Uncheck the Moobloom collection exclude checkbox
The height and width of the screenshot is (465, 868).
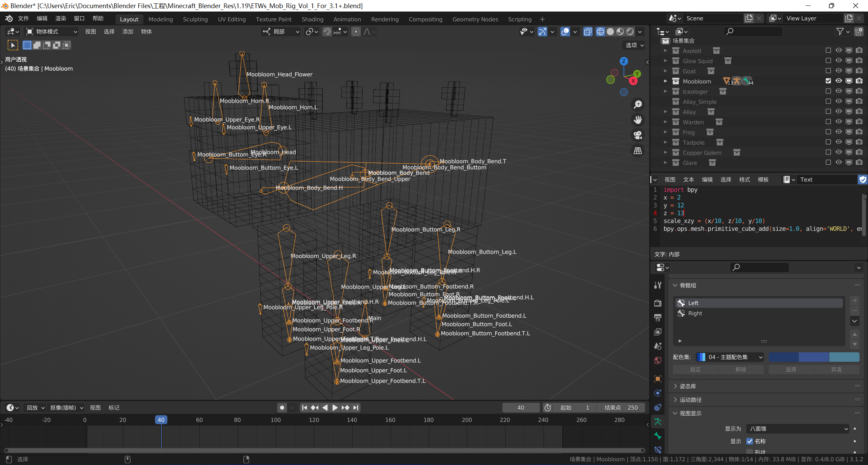(x=828, y=81)
